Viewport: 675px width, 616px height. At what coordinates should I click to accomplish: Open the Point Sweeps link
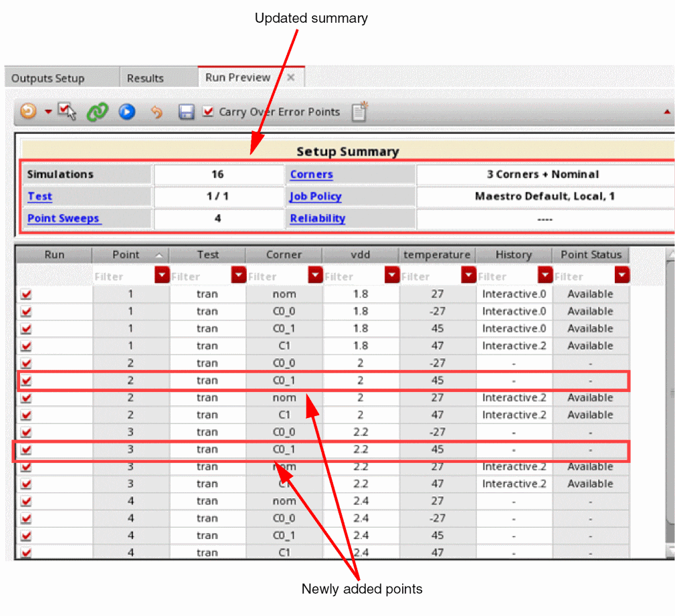click(x=64, y=219)
